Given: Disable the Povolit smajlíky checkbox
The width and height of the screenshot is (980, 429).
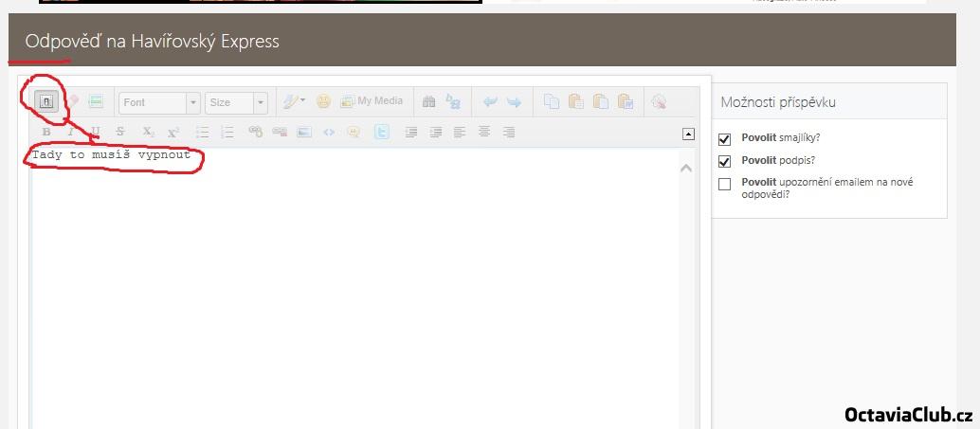Looking at the screenshot, I should point(725,138).
